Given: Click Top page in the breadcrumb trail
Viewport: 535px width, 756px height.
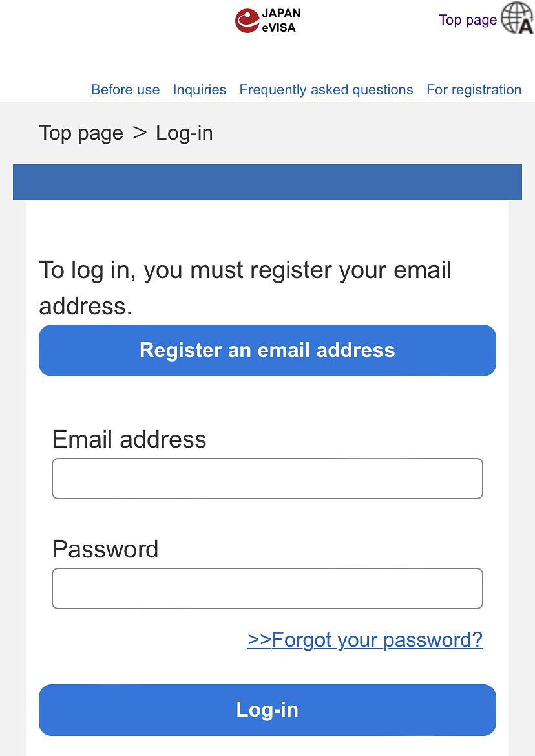Looking at the screenshot, I should [x=81, y=133].
